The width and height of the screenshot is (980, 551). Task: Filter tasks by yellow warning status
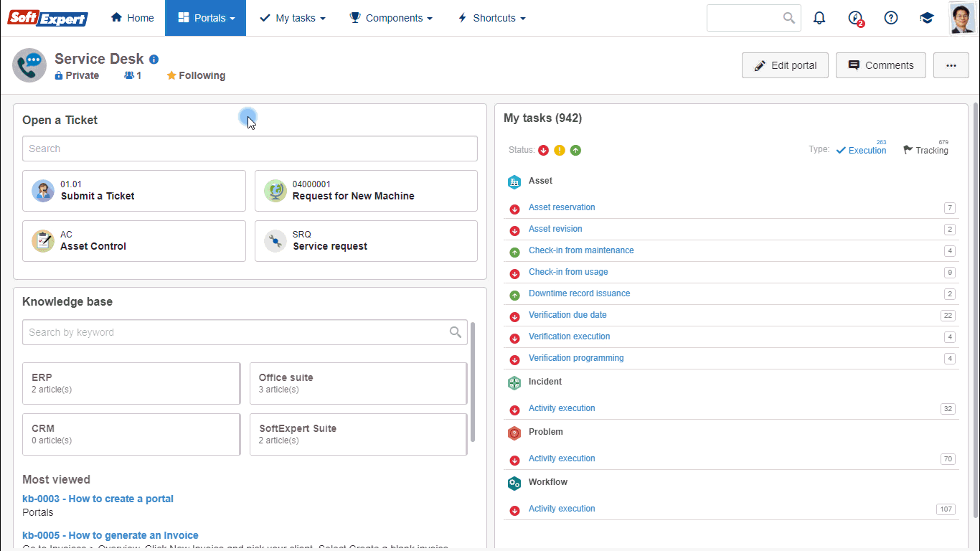pyautogui.click(x=560, y=150)
